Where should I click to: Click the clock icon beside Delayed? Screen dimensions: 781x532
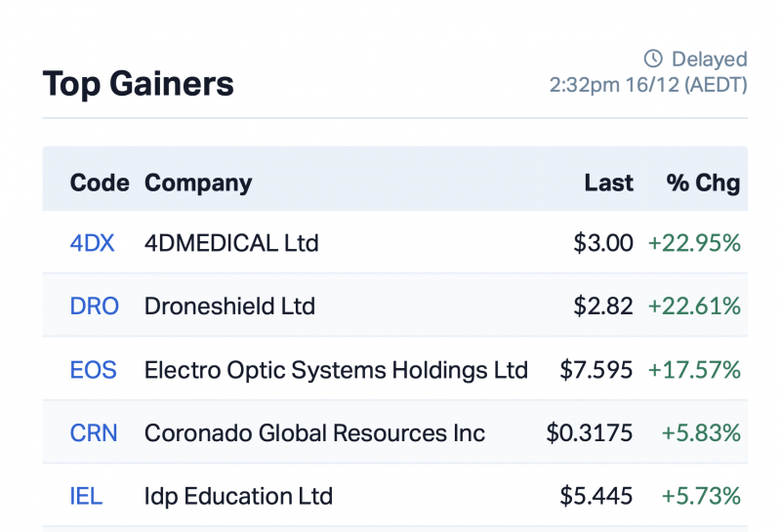tap(653, 60)
